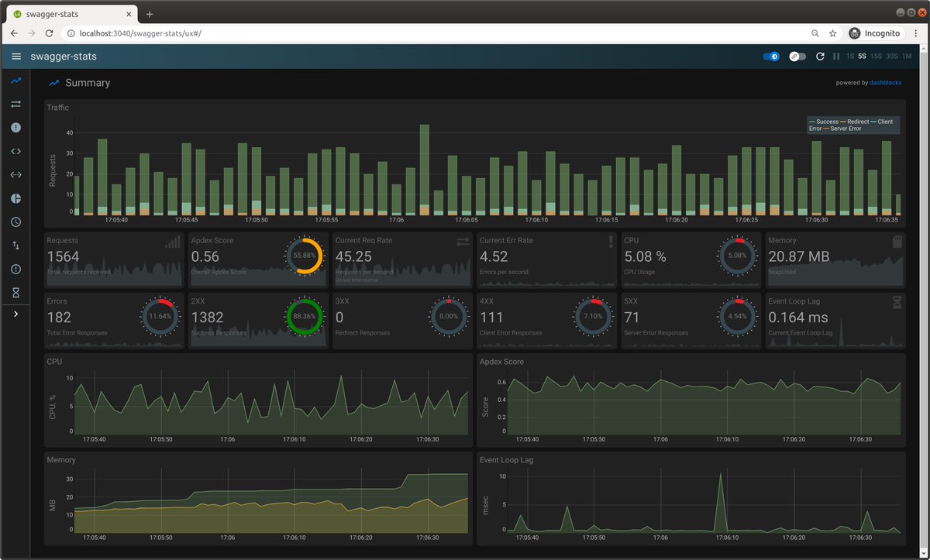Click the 71 server error responses value
Viewport: 930px width, 560px height.
coord(632,317)
